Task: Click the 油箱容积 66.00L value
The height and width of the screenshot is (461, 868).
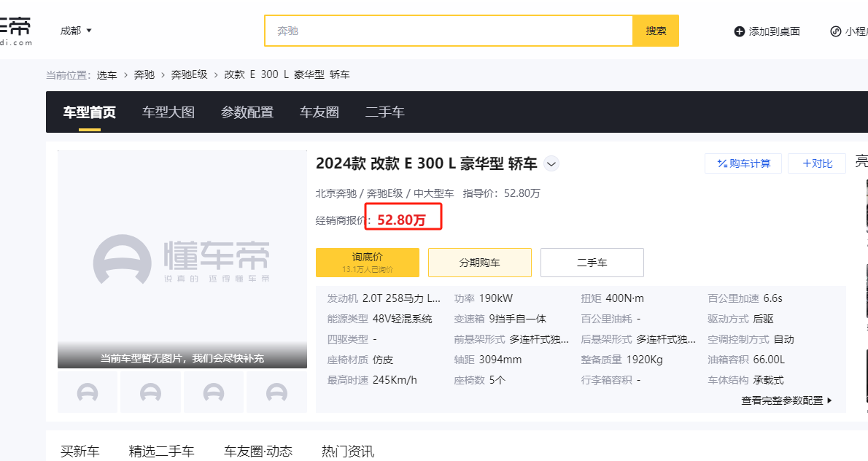Action: (x=769, y=360)
